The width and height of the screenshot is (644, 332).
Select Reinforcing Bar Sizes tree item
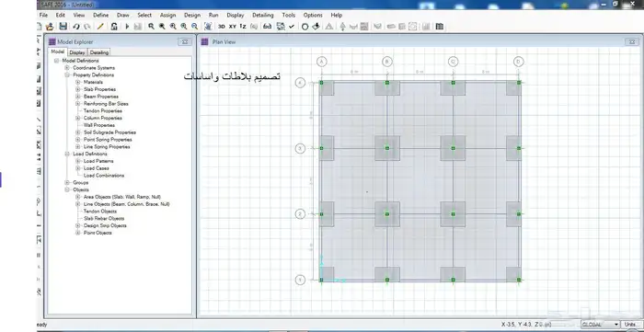106,104
